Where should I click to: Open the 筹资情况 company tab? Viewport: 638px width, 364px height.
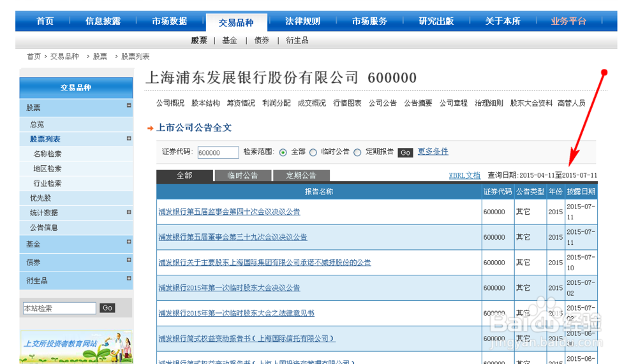point(241,103)
